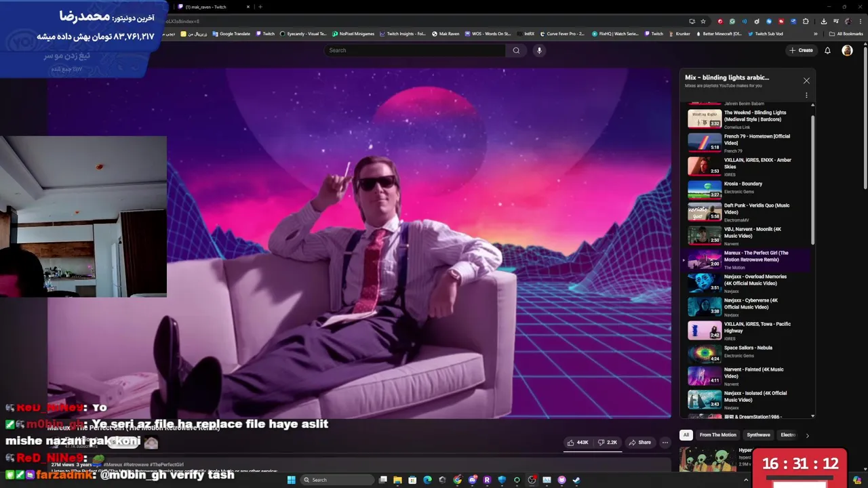The image size is (868, 488).
Task: Close the mak_raven Twitch tab
Action: tap(248, 7)
